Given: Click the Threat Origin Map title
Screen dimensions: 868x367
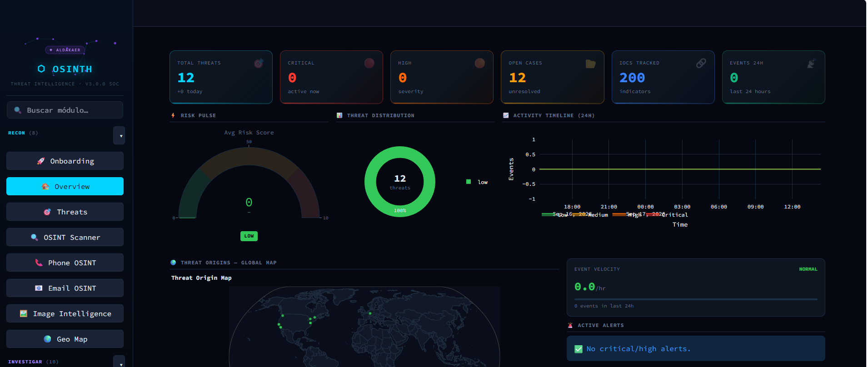Looking at the screenshot, I should (x=201, y=278).
